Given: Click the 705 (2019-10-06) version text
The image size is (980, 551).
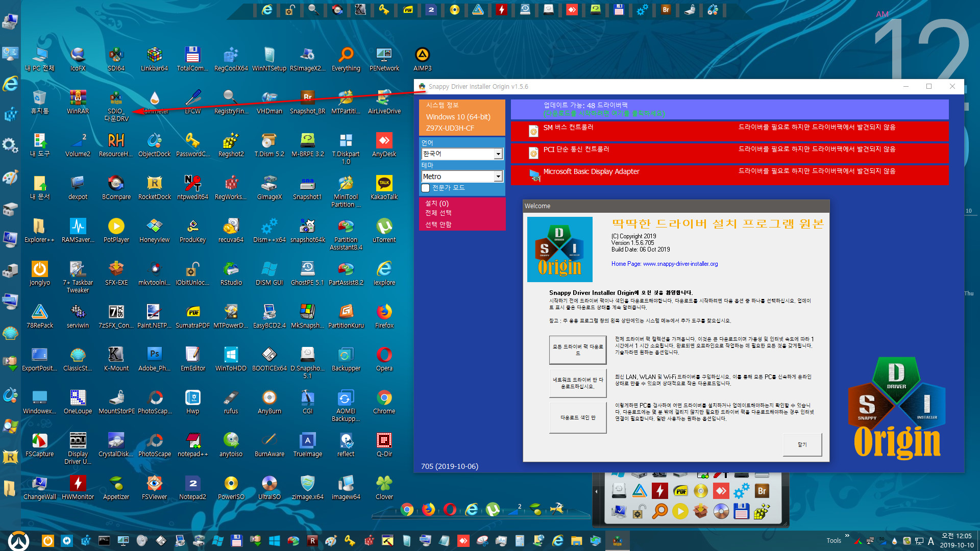Looking at the screenshot, I should pos(450,466).
